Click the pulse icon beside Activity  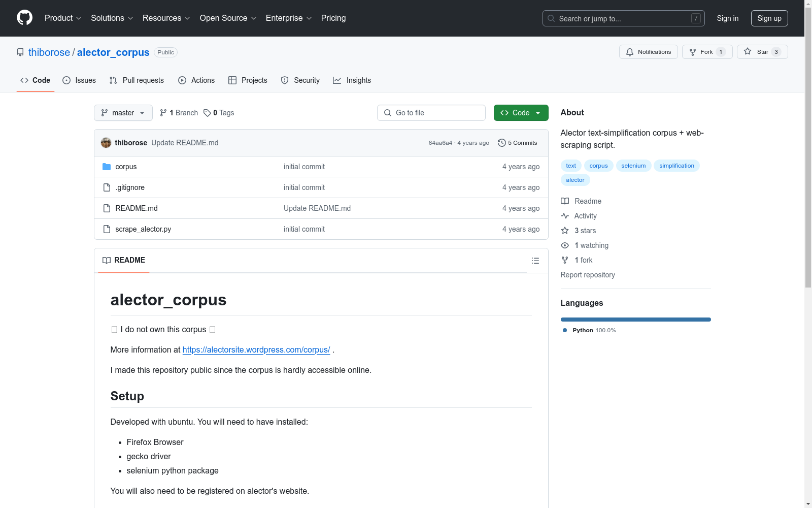[565, 216]
